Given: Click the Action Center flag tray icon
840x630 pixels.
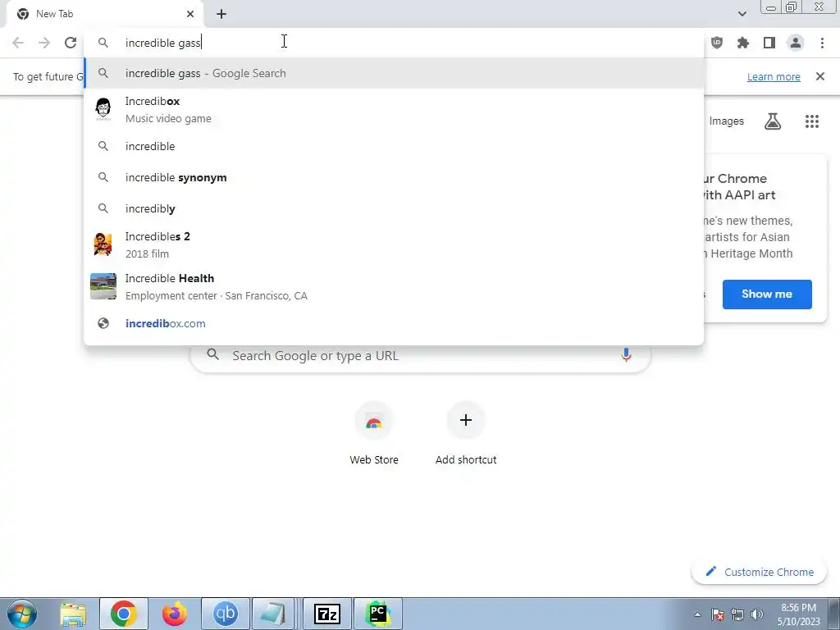Looking at the screenshot, I should 717,614.
